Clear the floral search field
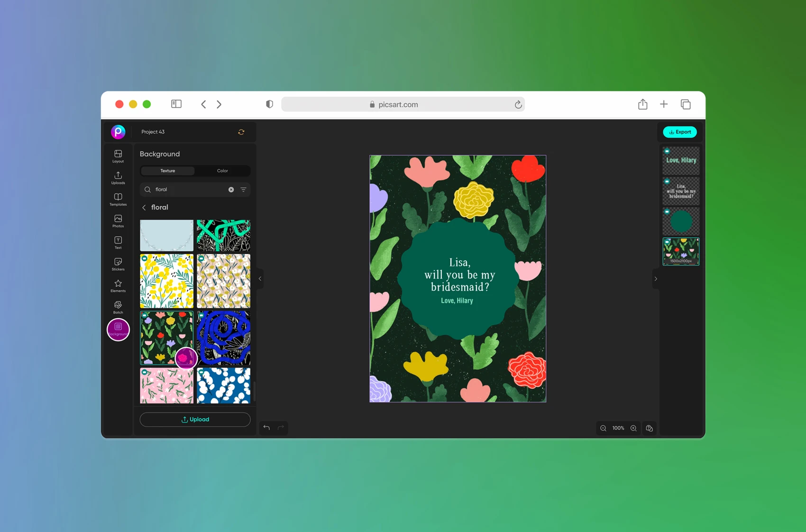The height and width of the screenshot is (532, 806). point(231,189)
